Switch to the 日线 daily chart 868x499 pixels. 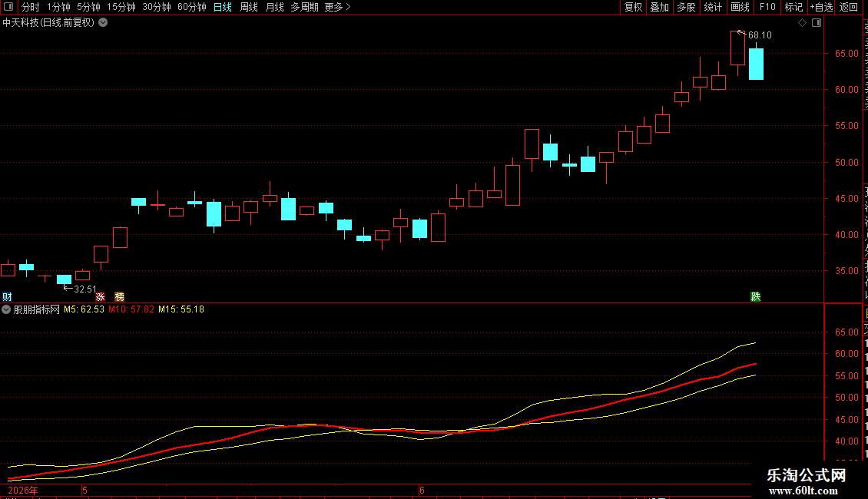point(223,7)
